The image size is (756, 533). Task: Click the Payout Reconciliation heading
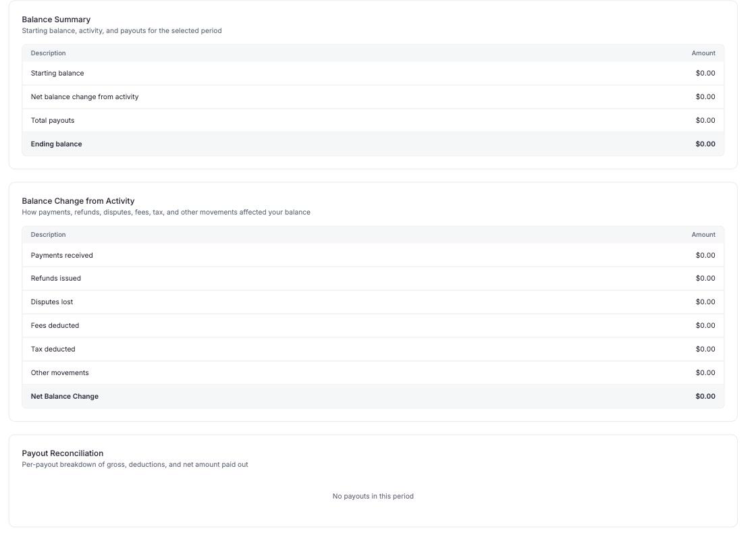[63, 453]
